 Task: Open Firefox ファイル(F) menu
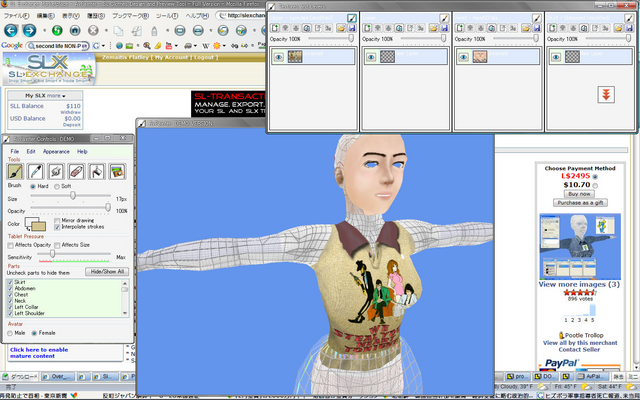point(16,16)
